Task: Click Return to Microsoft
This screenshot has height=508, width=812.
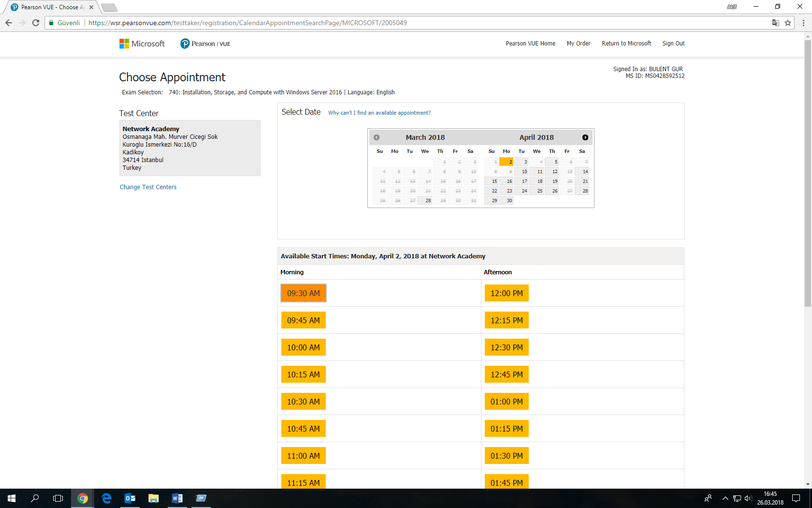Action: click(x=626, y=44)
